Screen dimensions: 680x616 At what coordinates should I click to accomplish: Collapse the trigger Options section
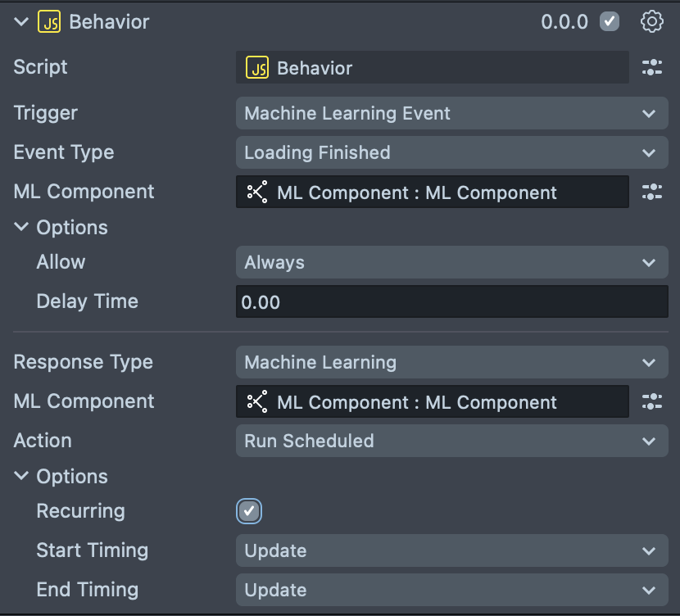click(x=21, y=228)
